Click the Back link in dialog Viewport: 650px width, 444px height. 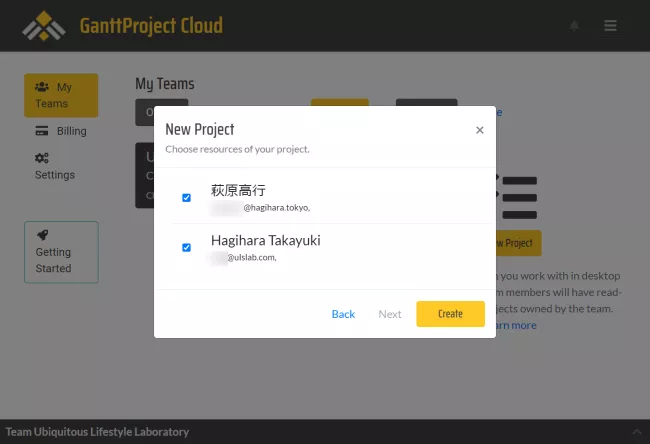[x=343, y=314]
